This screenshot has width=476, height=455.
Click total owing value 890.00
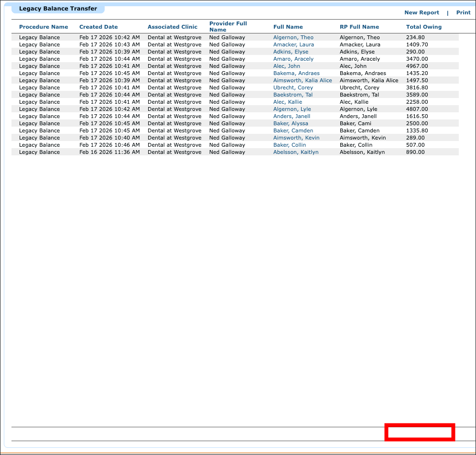(x=415, y=152)
